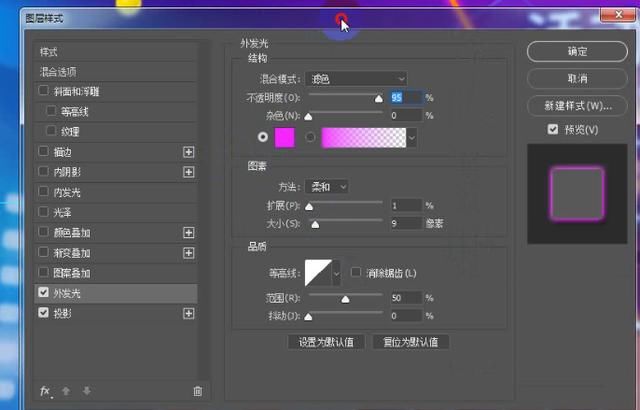The width and height of the screenshot is (640, 410).
Task: Select 混合选项 in the styles list
Action: (x=116, y=72)
